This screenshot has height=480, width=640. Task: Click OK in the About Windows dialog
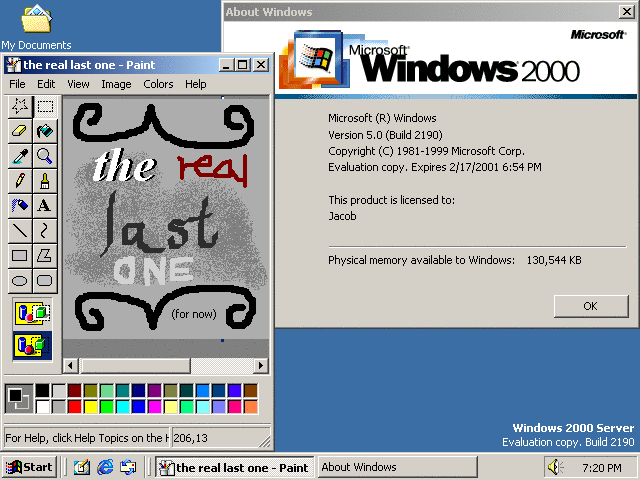pos(591,306)
